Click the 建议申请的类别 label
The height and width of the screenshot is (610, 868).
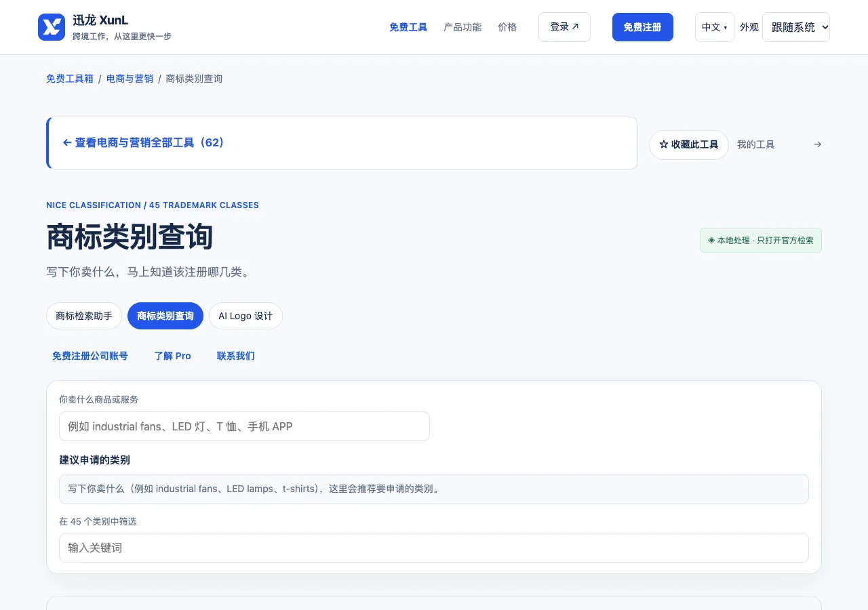94,460
